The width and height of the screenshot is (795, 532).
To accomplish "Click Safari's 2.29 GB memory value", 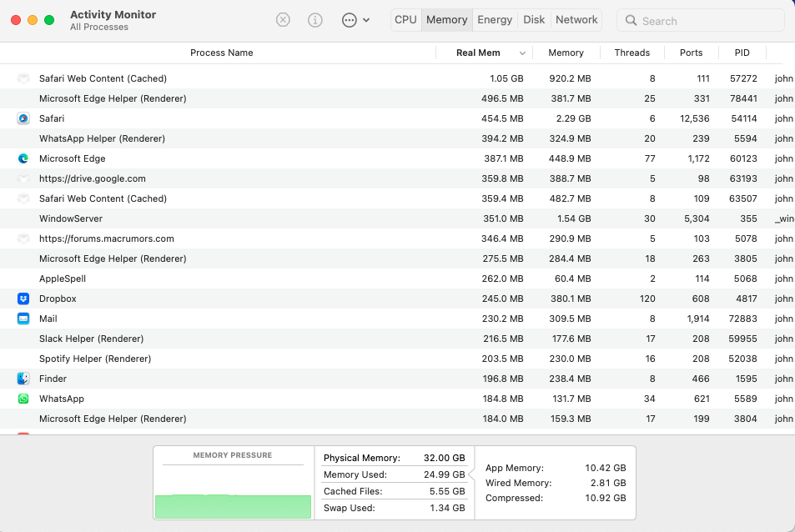I will tap(573, 118).
